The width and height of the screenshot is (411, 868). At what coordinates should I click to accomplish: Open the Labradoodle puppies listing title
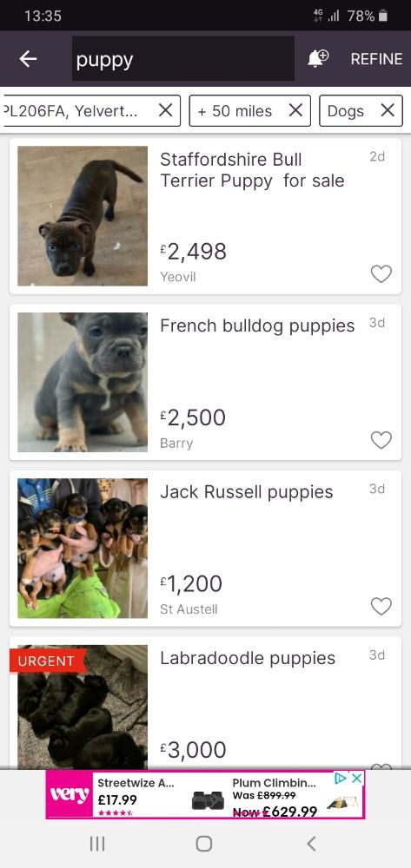point(248,658)
